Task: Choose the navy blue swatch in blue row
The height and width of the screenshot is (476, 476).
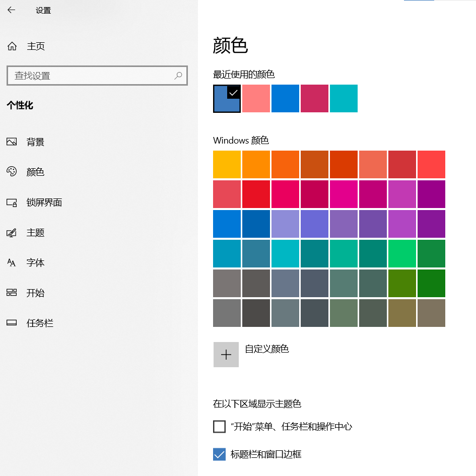Action: (256, 224)
